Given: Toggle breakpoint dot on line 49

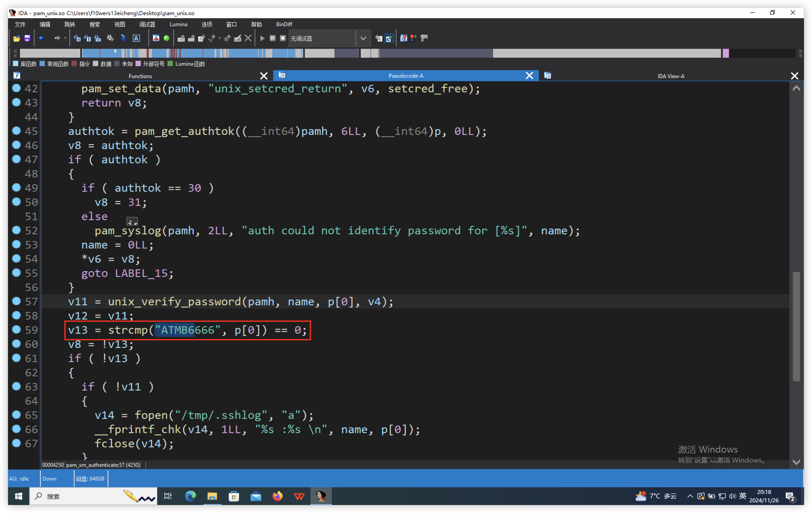Looking at the screenshot, I should tap(16, 188).
